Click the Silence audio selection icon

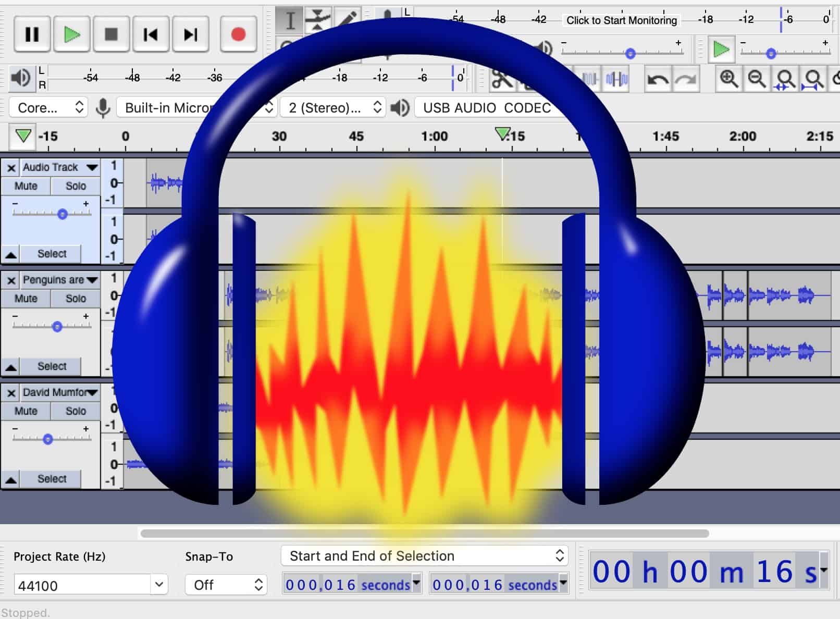tap(617, 79)
